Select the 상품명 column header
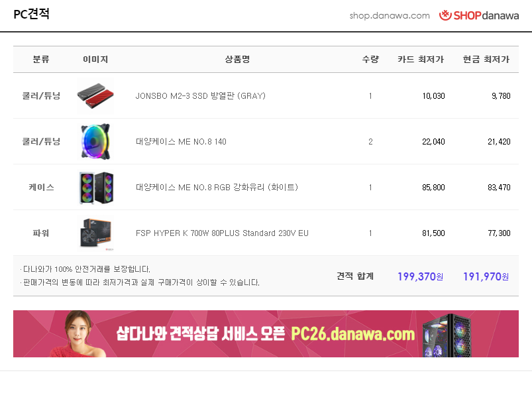 237,60
